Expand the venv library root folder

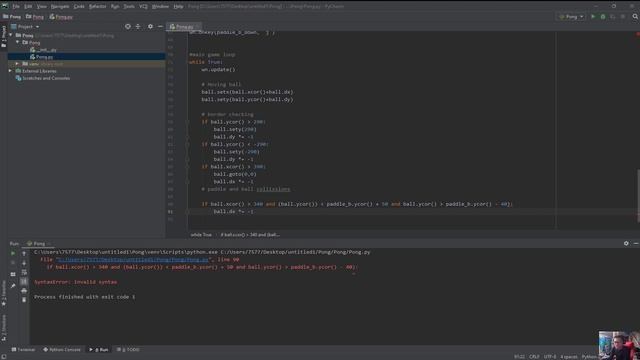pyautogui.click(x=18, y=64)
